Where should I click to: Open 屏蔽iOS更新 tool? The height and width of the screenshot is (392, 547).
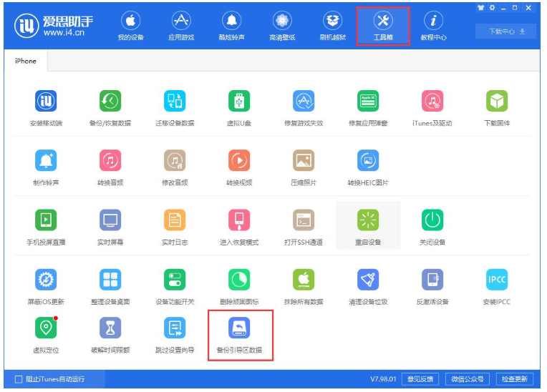tap(46, 280)
